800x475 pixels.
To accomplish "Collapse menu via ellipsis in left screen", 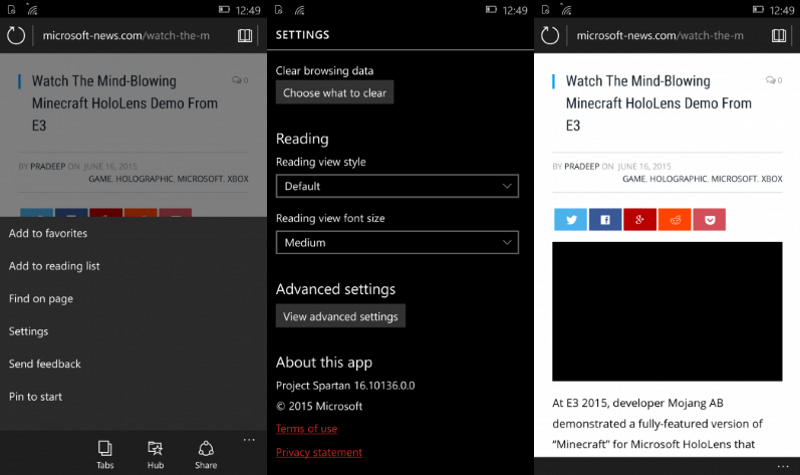I will [249, 440].
